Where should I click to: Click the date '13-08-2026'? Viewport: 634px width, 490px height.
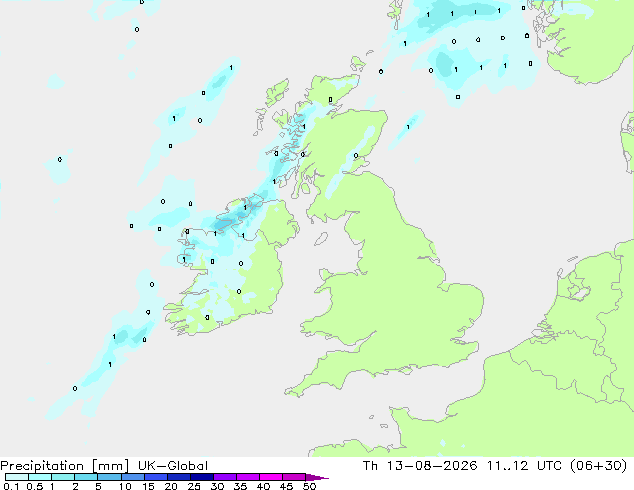coord(432,466)
